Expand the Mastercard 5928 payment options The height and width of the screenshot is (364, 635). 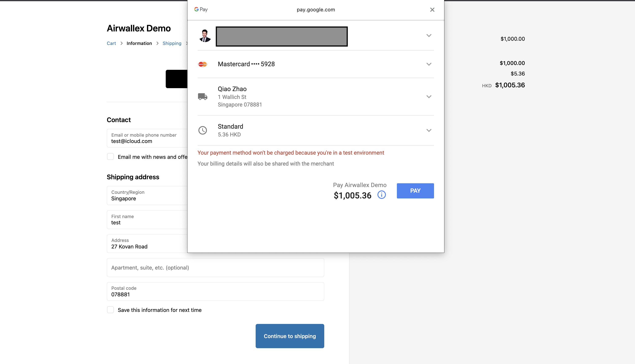pos(429,64)
